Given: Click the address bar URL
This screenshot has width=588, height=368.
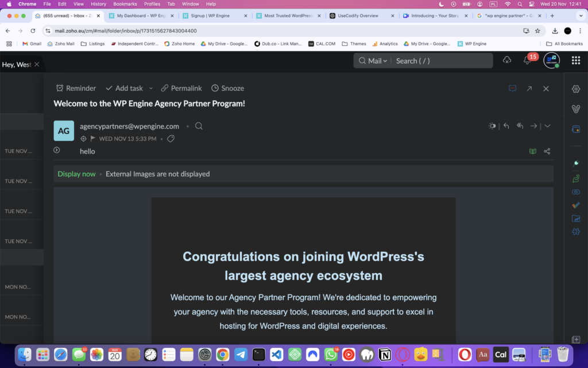Looking at the screenshot, I should 126,31.
